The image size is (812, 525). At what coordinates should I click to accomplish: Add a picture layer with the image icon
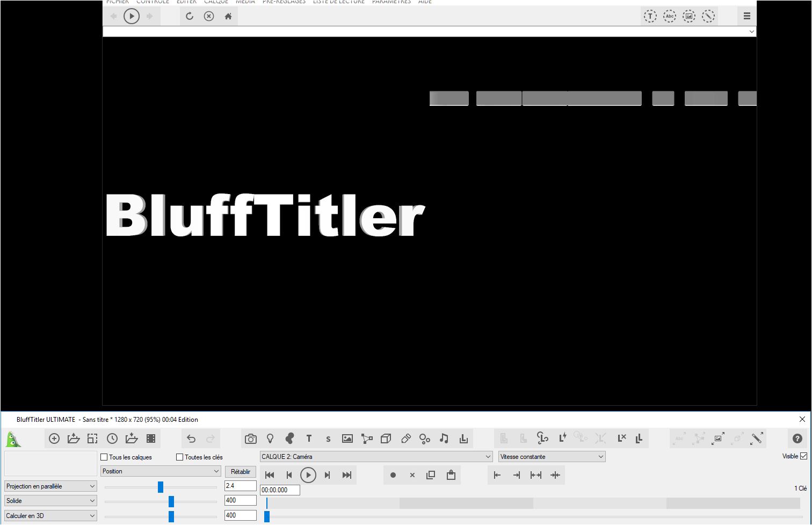[347, 438]
